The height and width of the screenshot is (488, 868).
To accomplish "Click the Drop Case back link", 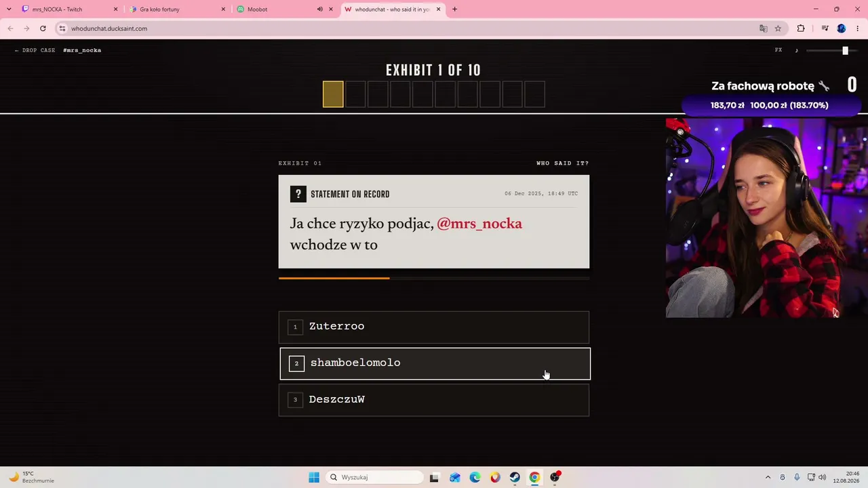I will [x=35, y=50].
